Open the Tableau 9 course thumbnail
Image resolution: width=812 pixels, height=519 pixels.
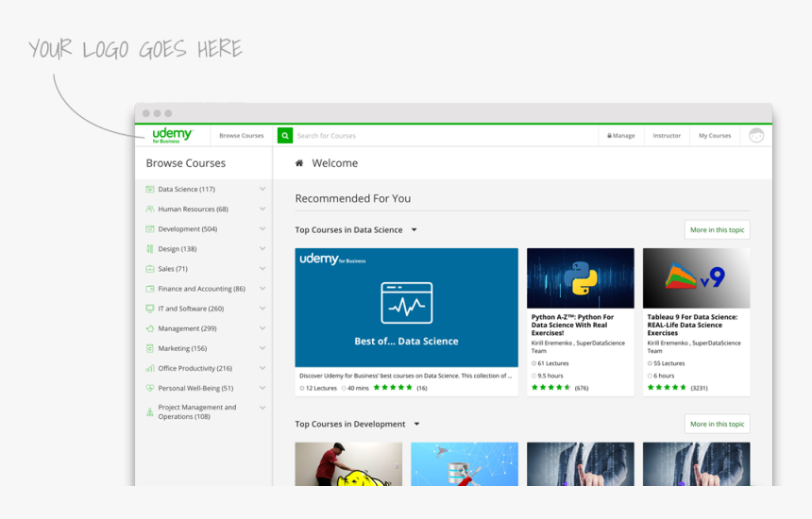(697, 277)
